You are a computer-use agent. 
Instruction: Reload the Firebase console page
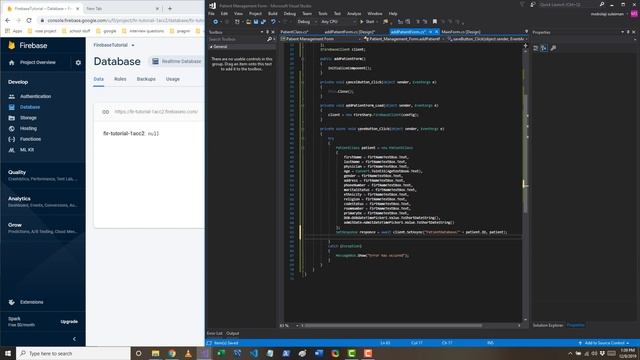(x=29, y=20)
